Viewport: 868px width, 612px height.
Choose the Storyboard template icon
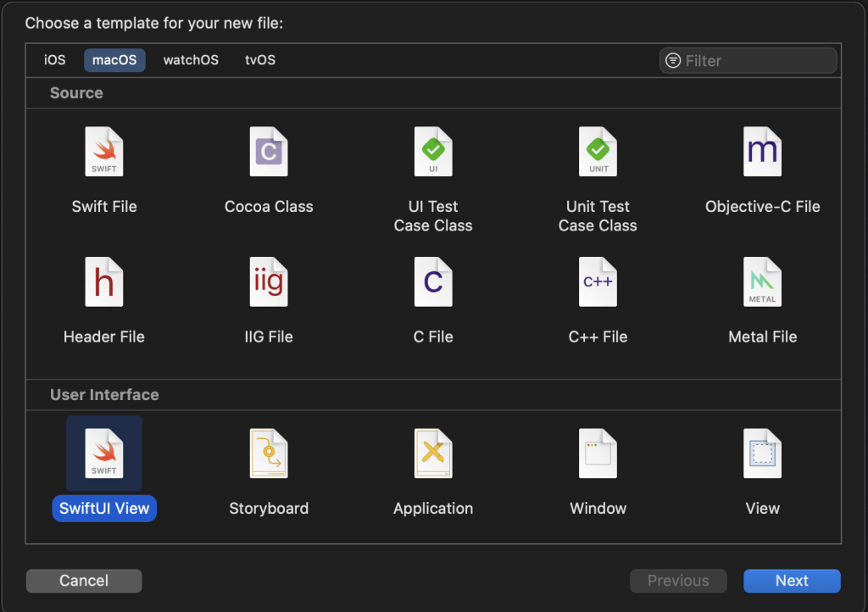coord(269,453)
